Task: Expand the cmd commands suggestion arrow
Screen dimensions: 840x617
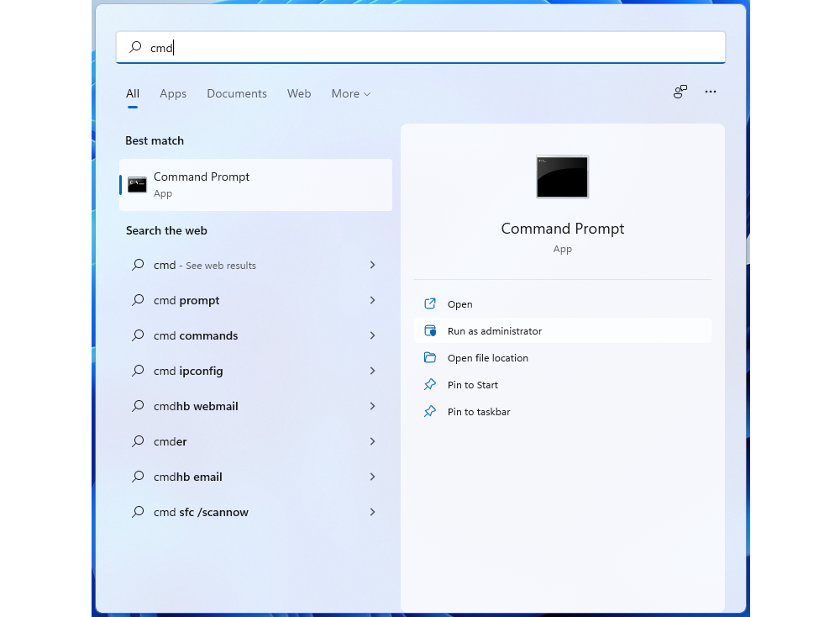Action: [372, 335]
